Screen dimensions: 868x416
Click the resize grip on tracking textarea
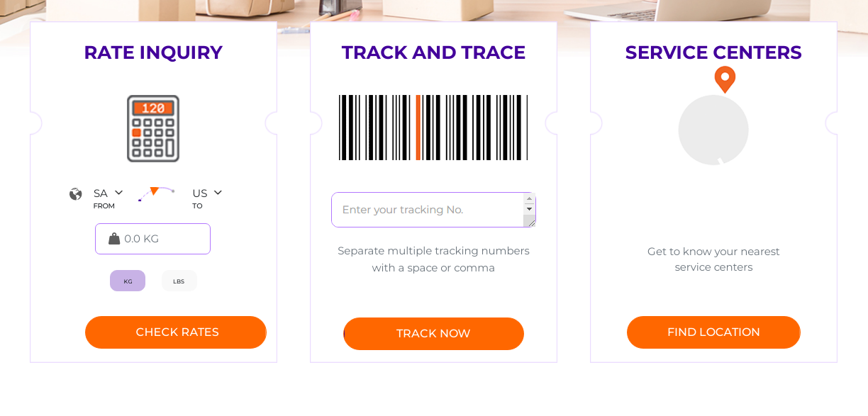pyautogui.click(x=529, y=221)
